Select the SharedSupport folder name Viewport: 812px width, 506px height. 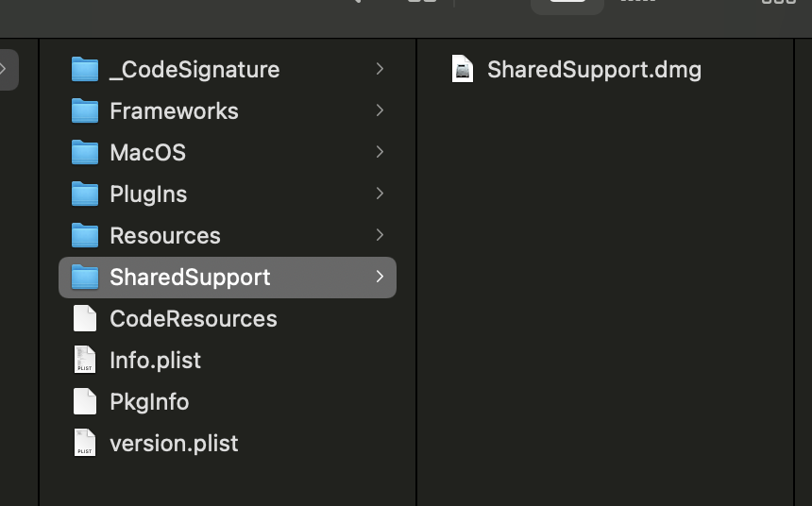190,278
